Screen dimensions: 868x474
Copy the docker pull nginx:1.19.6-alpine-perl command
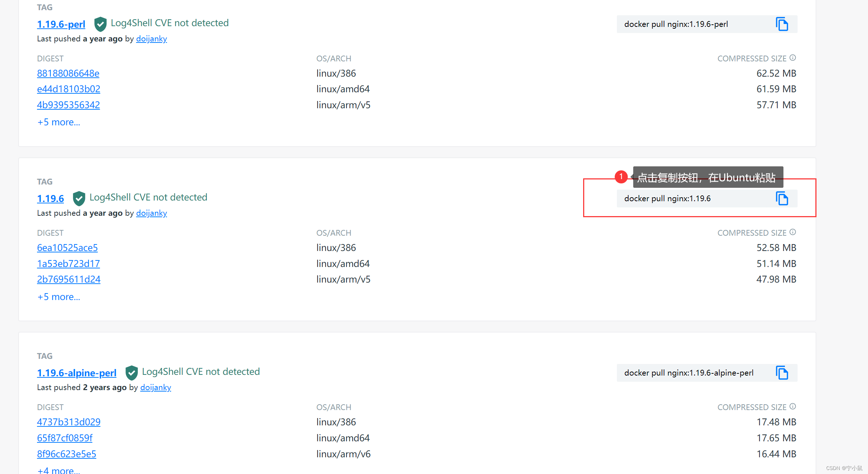tap(782, 373)
